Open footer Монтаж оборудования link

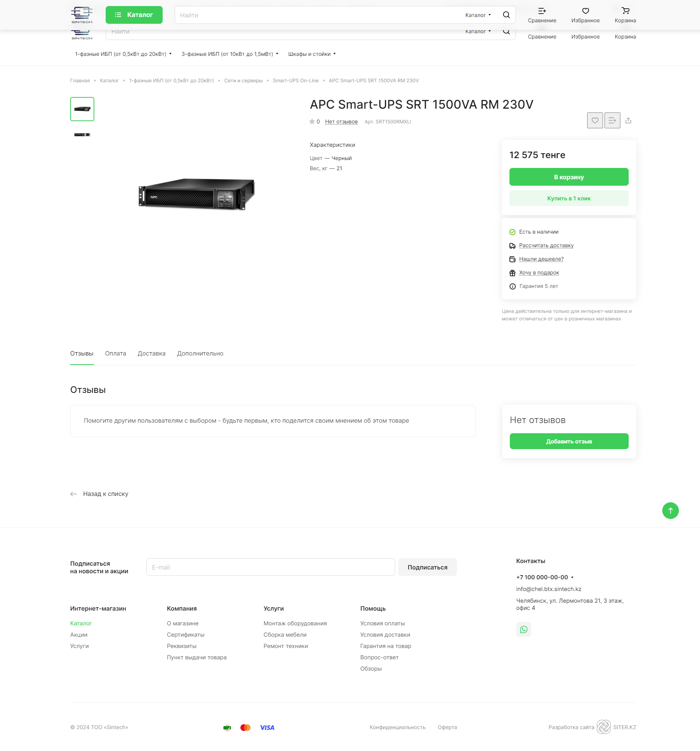[x=295, y=623]
